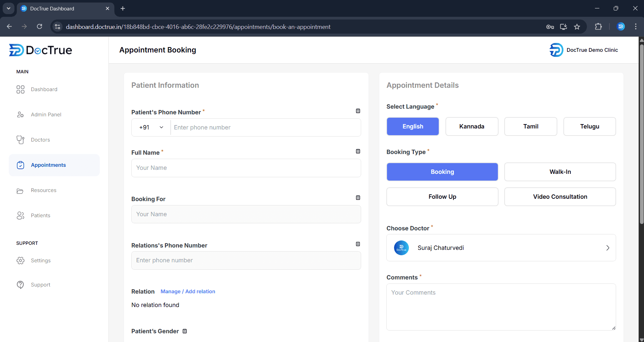644x342 pixels.
Task: Click the Suraj Chaturvedi doctor name
Action: [441, 248]
